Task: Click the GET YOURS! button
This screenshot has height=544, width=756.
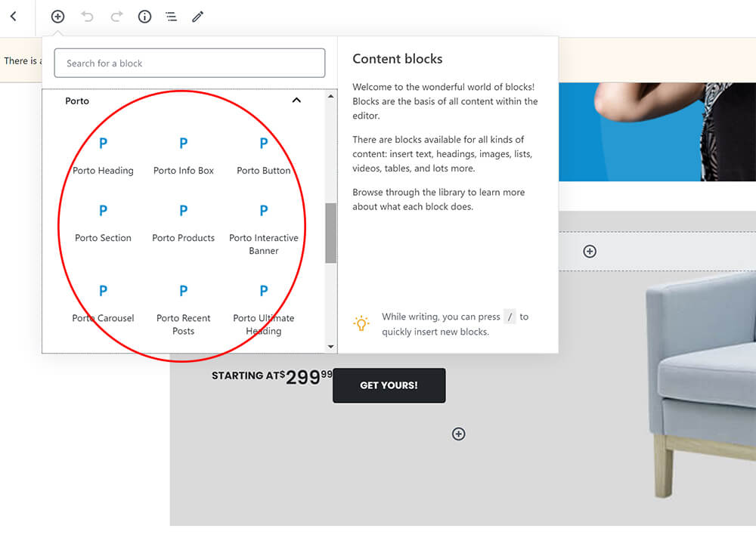Action: pyautogui.click(x=389, y=385)
